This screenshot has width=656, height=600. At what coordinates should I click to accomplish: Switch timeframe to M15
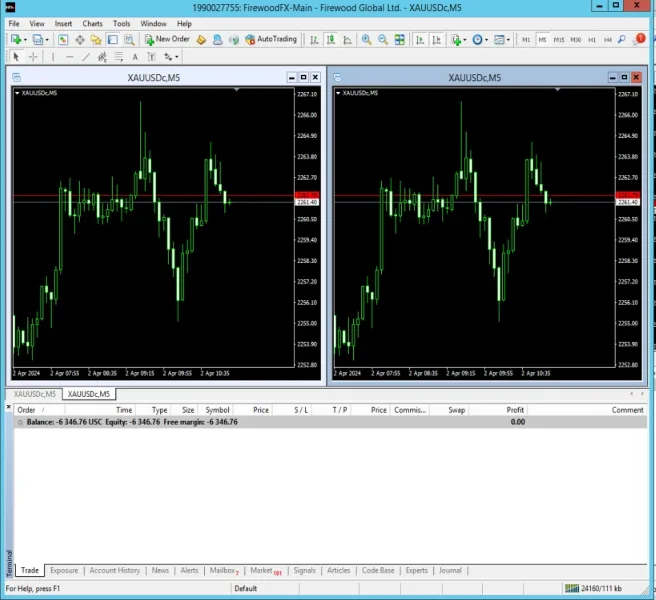tap(559, 39)
